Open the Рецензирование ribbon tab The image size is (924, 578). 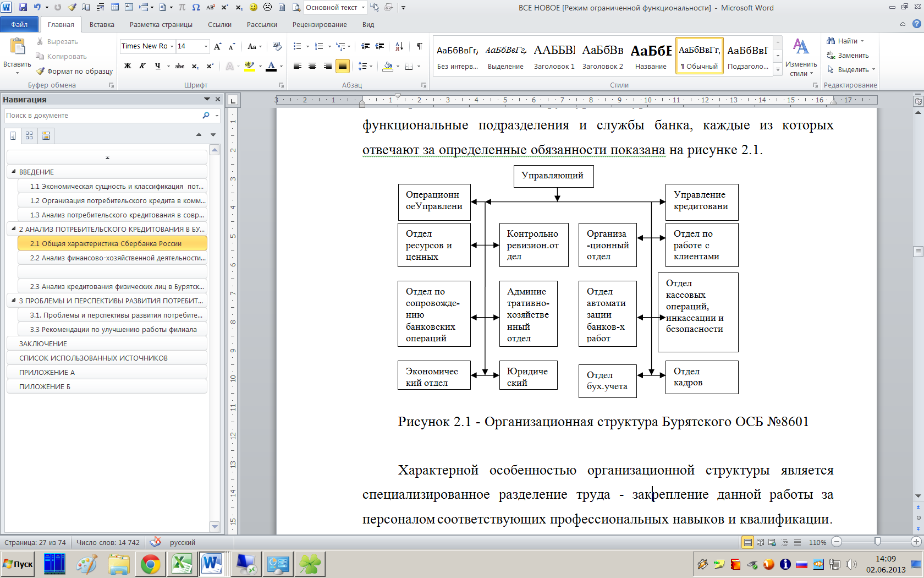[x=320, y=25]
